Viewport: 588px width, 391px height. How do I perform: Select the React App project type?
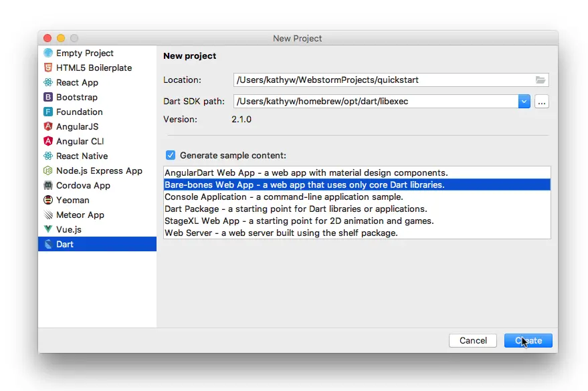click(x=80, y=82)
